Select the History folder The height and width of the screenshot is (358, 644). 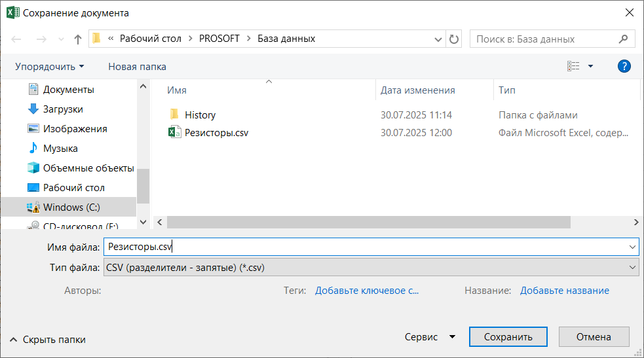click(x=200, y=115)
